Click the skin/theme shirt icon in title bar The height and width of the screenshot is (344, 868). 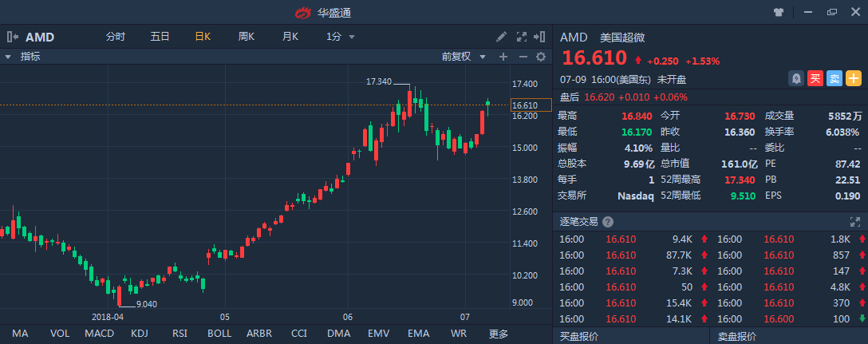[779, 12]
